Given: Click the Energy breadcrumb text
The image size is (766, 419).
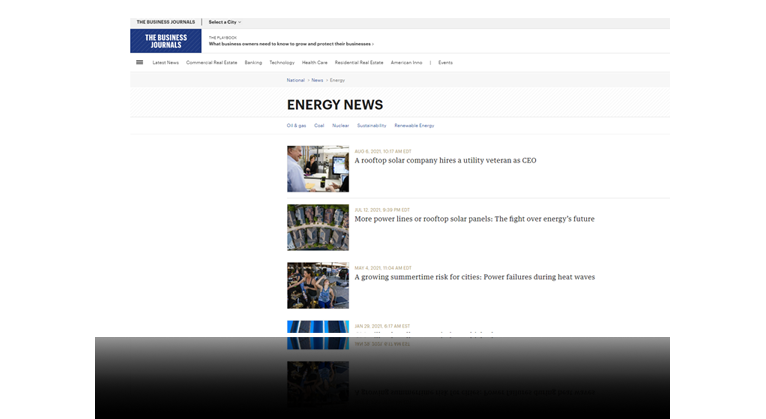Looking at the screenshot, I should click(337, 80).
